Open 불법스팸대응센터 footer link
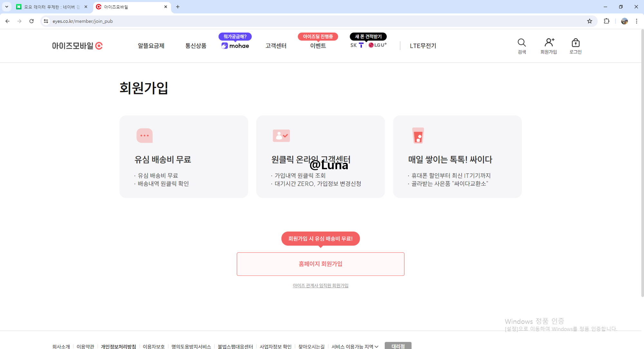The height and width of the screenshot is (349, 644). tap(235, 346)
